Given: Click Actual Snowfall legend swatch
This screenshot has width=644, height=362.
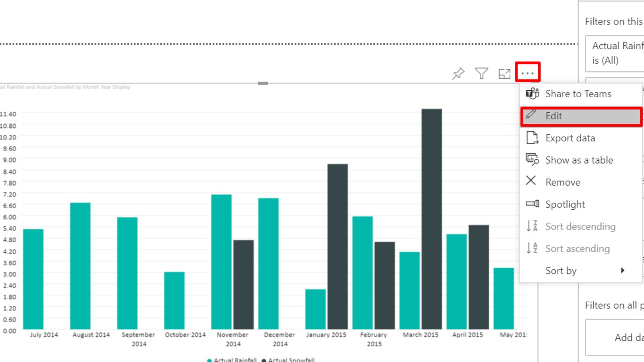Looking at the screenshot, I should [x=264, y=360].
